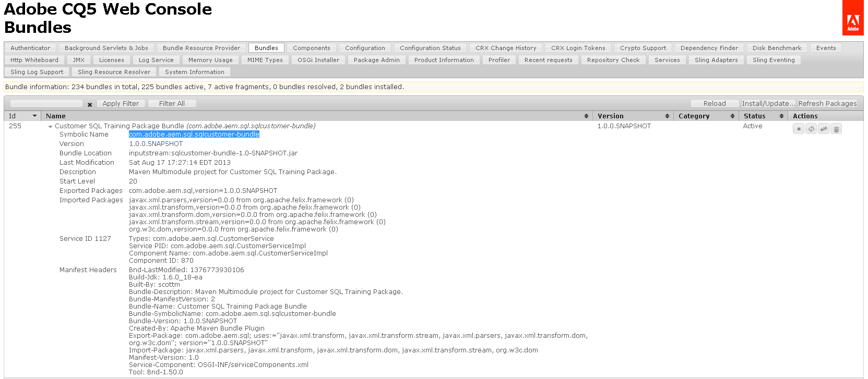The width and height of the screenshot is (868, 379).
Task: Sort bundles by Category column
Action: [x=706, y=116]
